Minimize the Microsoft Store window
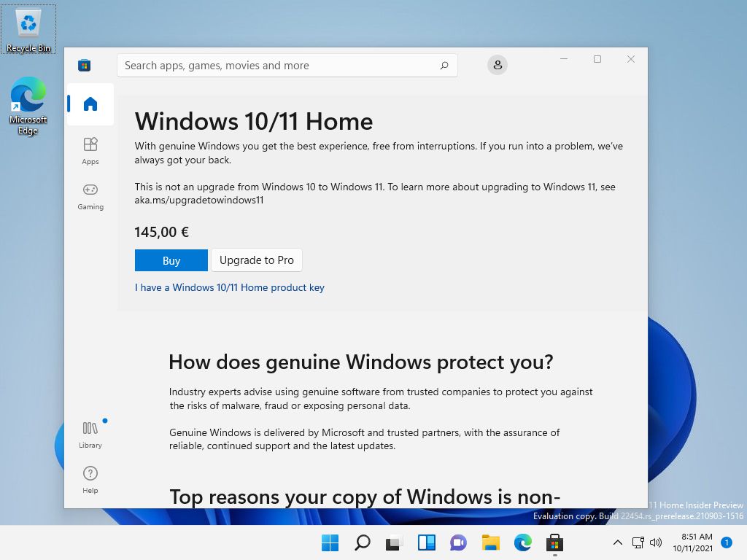 [x=564, y=59]
